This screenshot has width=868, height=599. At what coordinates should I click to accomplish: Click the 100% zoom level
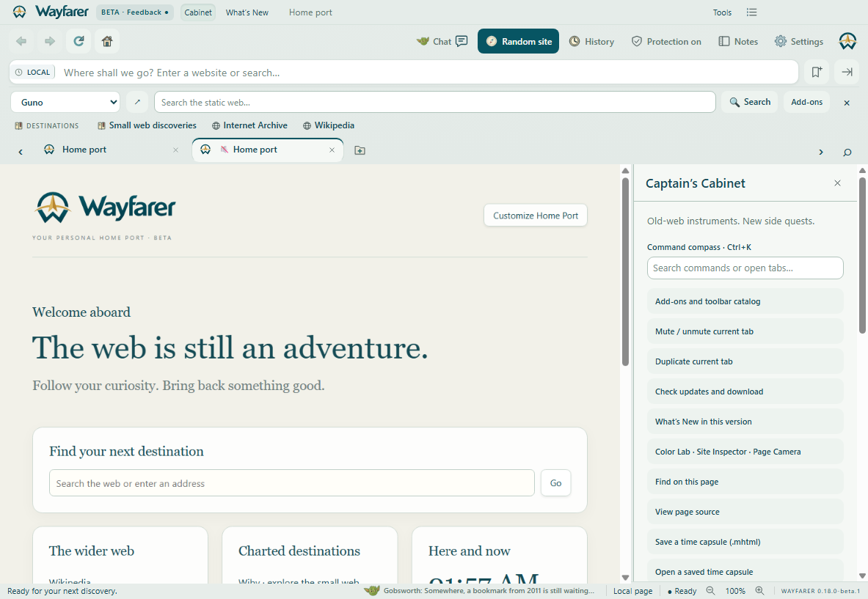735,591
